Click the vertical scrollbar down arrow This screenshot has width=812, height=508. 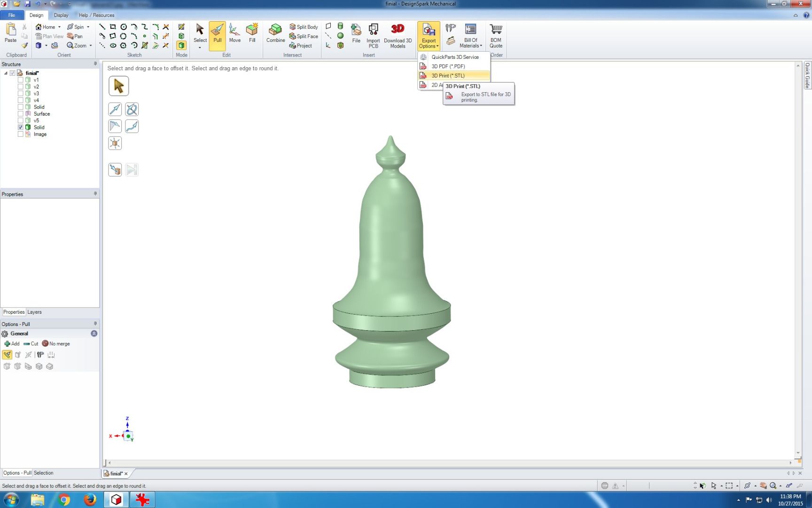coord(798,453)
